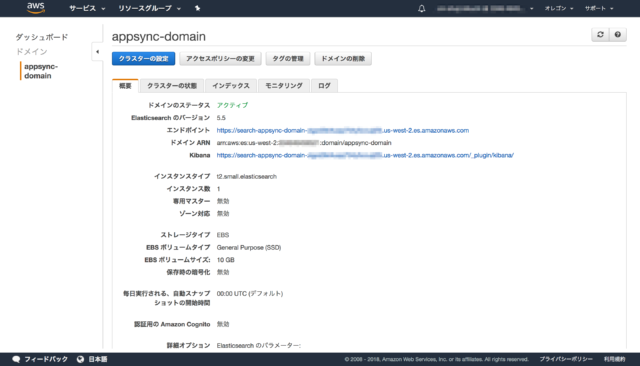
Task: Click the クラスターの設定 button
Action: pos(143,58)
